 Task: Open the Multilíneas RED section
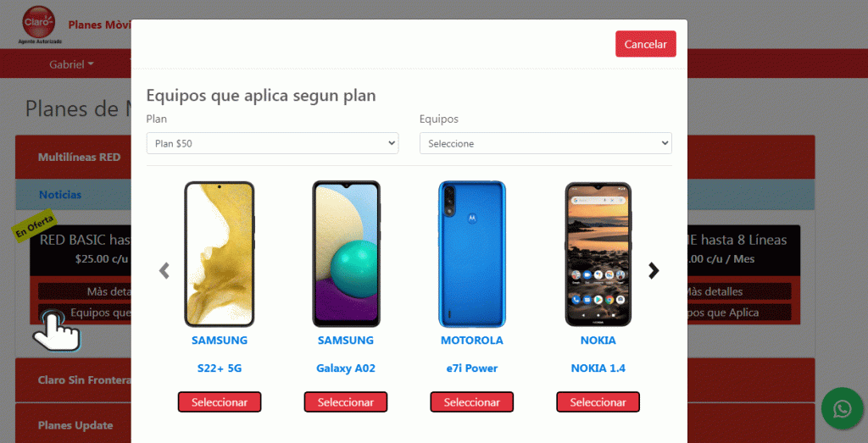79,157
